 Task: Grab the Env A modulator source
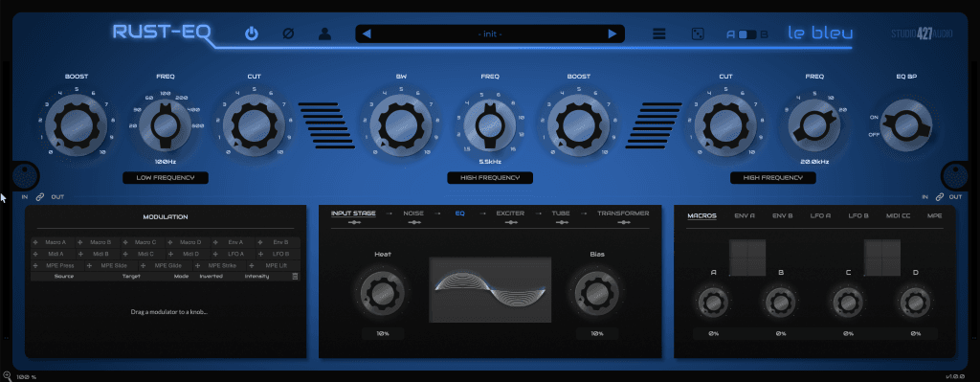pos(233,242)
